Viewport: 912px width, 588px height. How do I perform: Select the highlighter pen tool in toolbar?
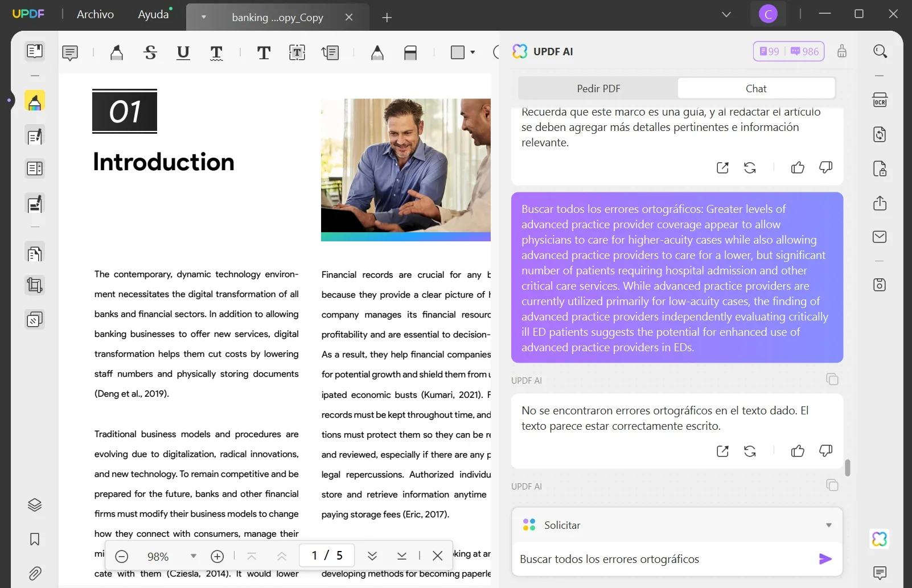[x=117, y=53]
